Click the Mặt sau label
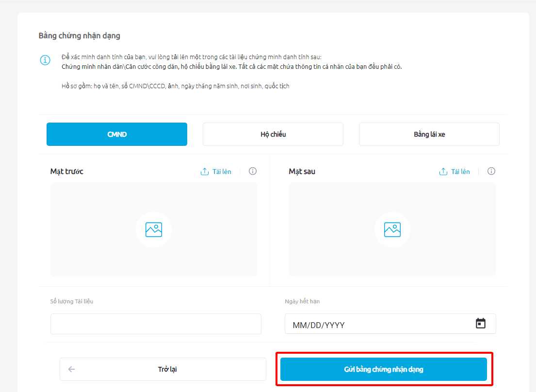The image size is (536, 392). [x=302, y=172]
